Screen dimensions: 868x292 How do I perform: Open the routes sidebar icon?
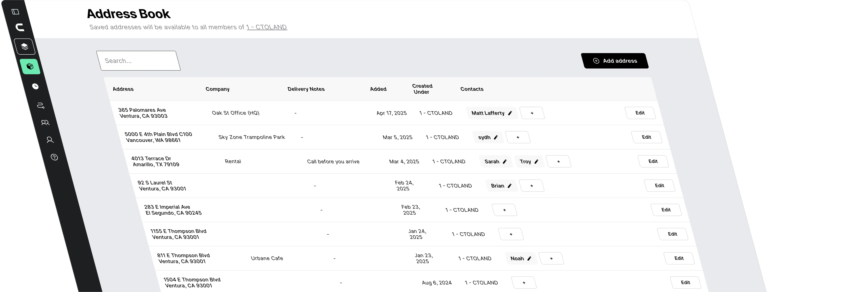click(x=41, y=105)
